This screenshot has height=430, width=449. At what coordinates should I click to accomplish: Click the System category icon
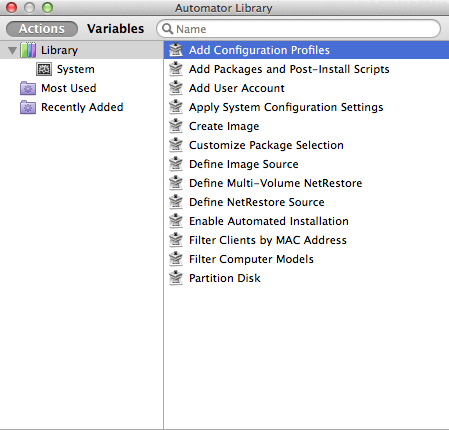pyautogui.click(x=44, y=69)
